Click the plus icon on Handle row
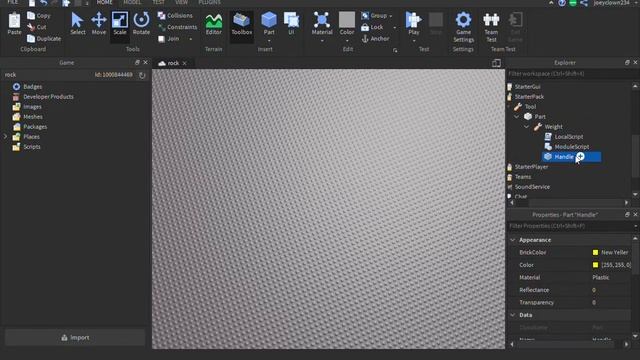640x360 pixels. tap(580, 156)
